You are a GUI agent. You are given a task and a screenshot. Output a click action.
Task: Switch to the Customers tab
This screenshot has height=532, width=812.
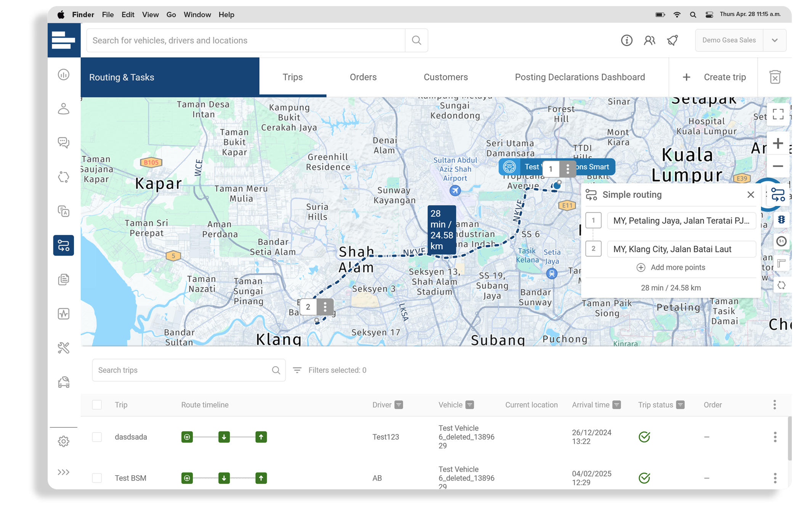pyautogui.click(x=446, y=77)
